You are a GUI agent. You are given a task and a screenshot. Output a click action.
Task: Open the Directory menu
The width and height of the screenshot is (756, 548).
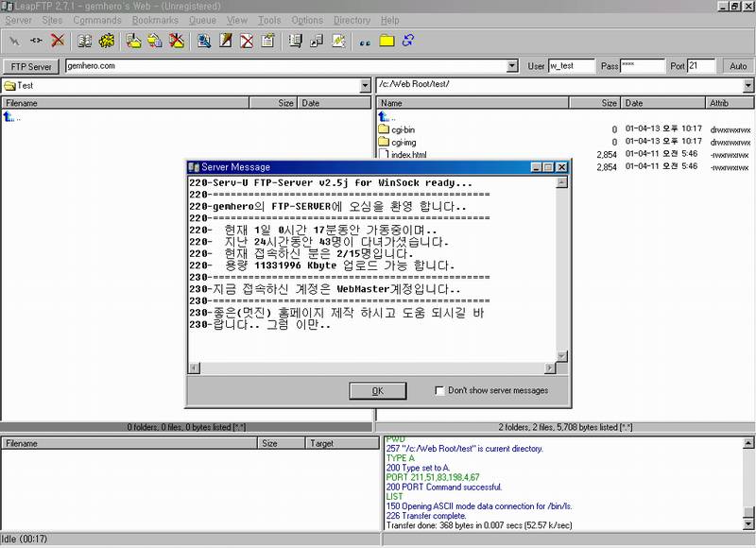coord(352,20)
